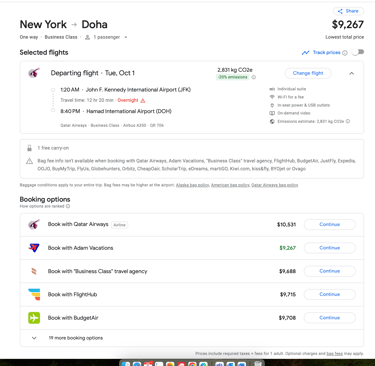Open the passenger count dropdown
375x366 pixels.
coord(107,37)
